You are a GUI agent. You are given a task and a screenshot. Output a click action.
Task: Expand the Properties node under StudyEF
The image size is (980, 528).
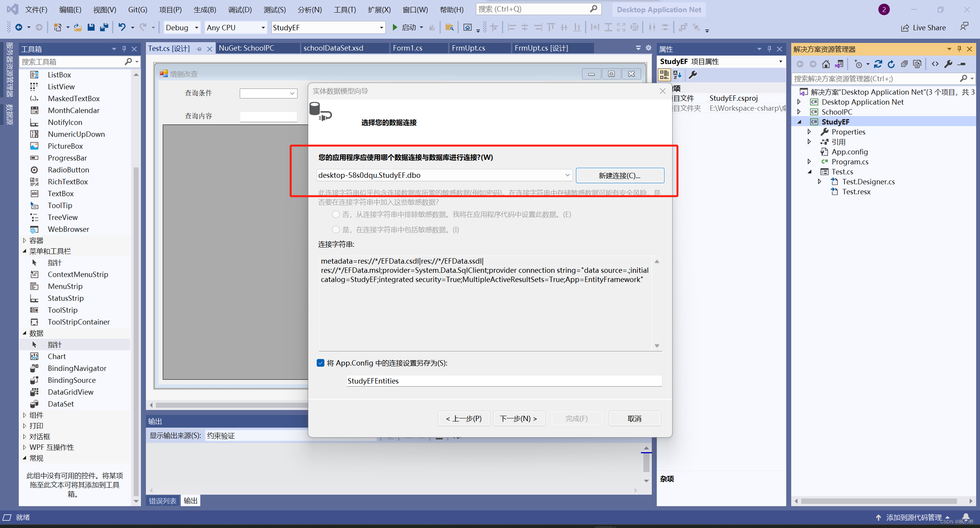pos(809,132)
